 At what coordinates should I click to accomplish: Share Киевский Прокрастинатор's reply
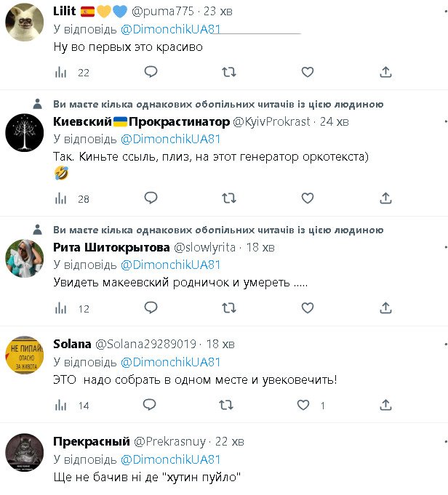click(386, 198)
